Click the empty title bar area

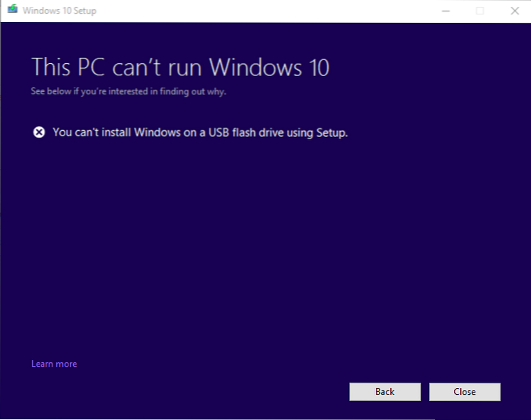pyautogui.click(x=266, y=11)
